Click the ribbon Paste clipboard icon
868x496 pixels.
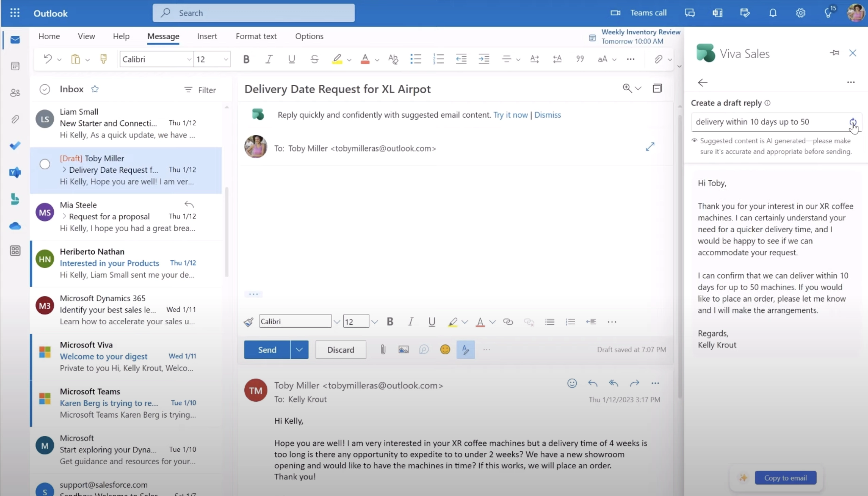tap(75, 59)
